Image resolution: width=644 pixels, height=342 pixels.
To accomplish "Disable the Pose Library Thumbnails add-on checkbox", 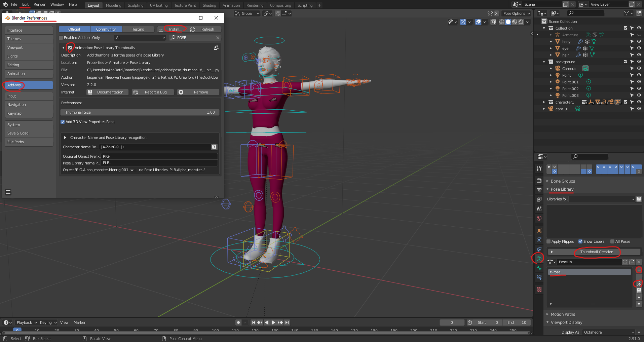I will point(70,48).
